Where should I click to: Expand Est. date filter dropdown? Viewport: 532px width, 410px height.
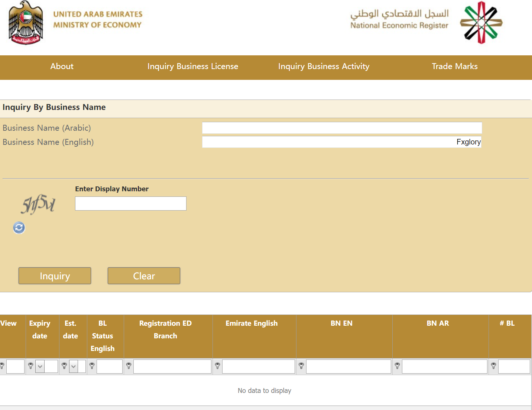(74, 367)
